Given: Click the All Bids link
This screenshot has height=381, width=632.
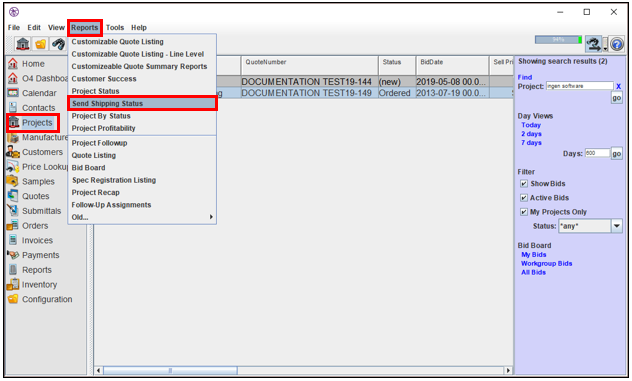Looking at the screenshot, I should pos(533,273).
